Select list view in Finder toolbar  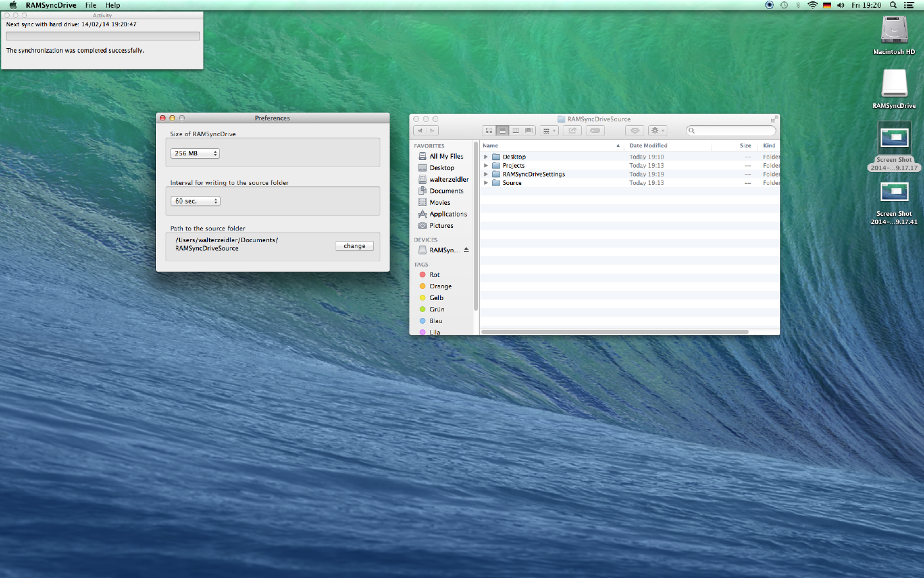(502, 130)
